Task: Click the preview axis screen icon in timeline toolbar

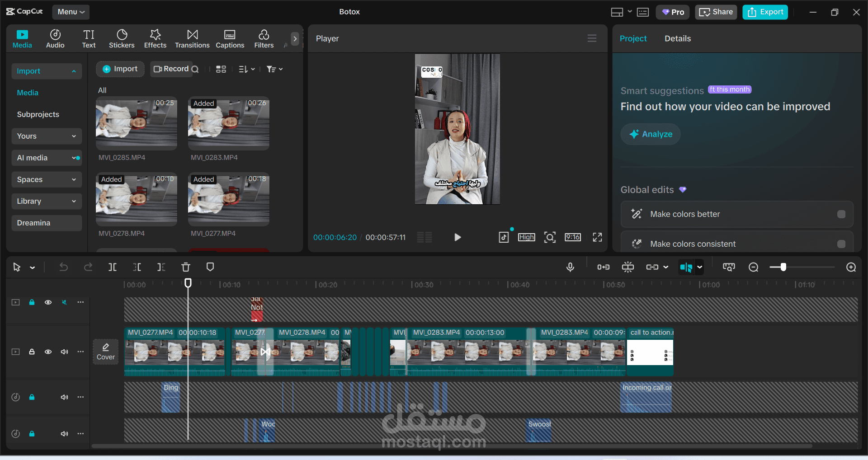Action: [x=729, y=267]
